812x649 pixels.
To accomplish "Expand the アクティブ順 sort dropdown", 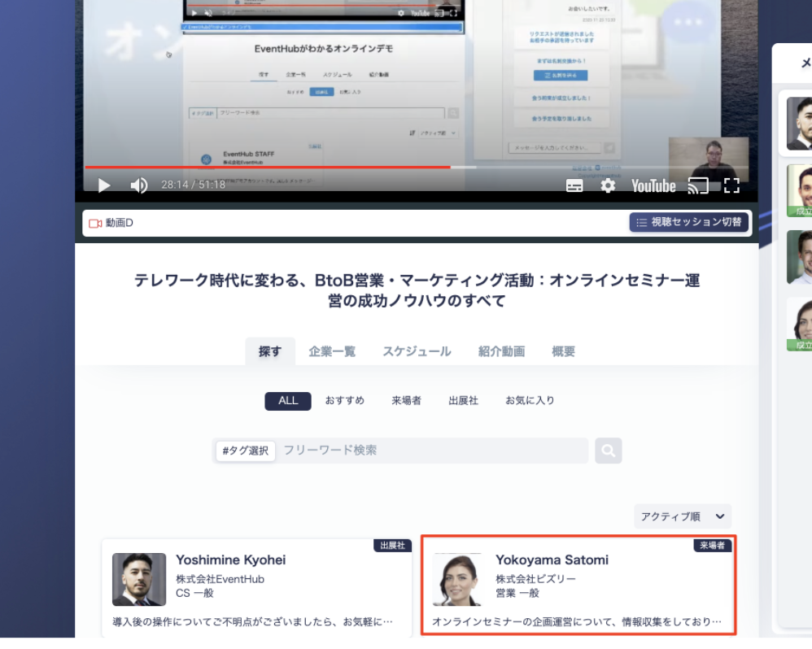I will [683, 516].
